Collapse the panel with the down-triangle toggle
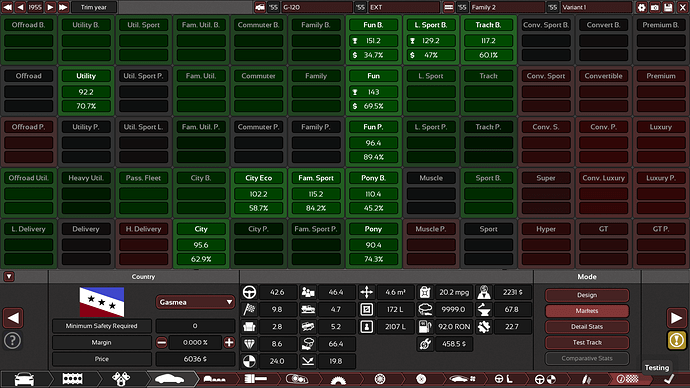 pos(9,277)
